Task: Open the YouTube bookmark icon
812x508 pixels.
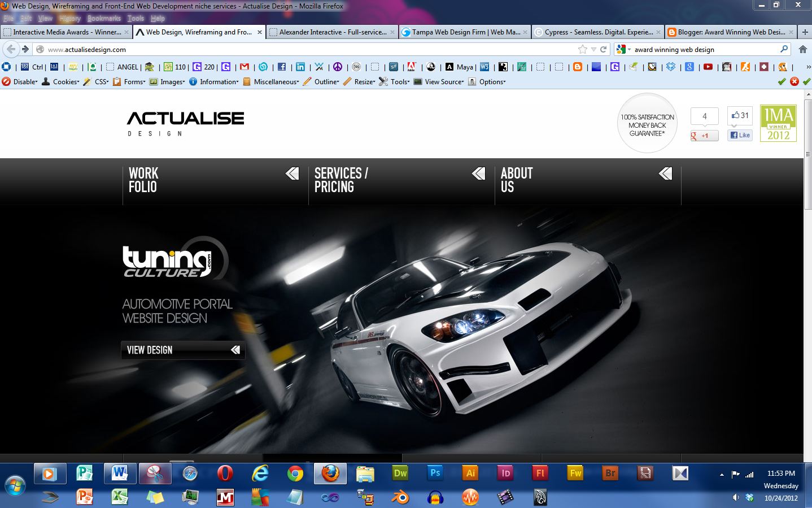Action: [x=708, y=67]
